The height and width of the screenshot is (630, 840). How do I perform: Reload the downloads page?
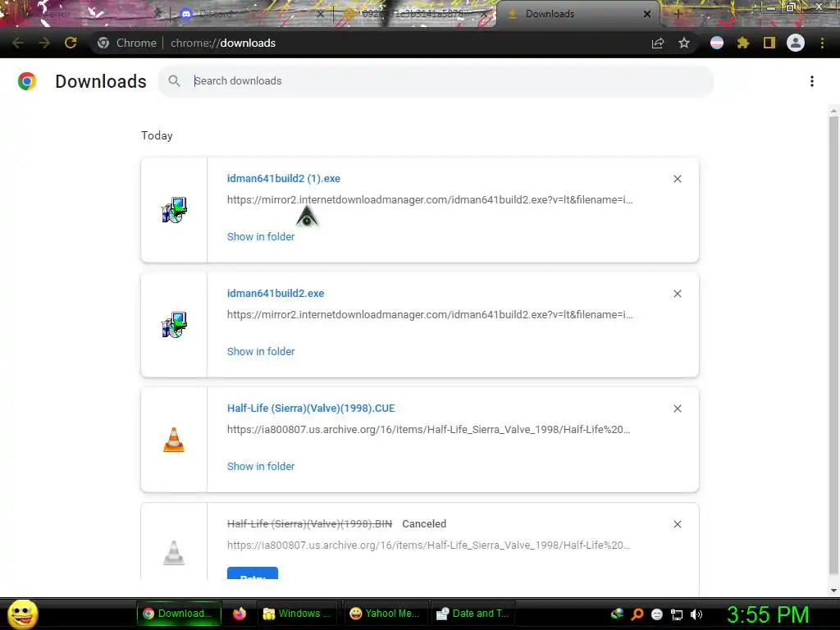point(71,43)
